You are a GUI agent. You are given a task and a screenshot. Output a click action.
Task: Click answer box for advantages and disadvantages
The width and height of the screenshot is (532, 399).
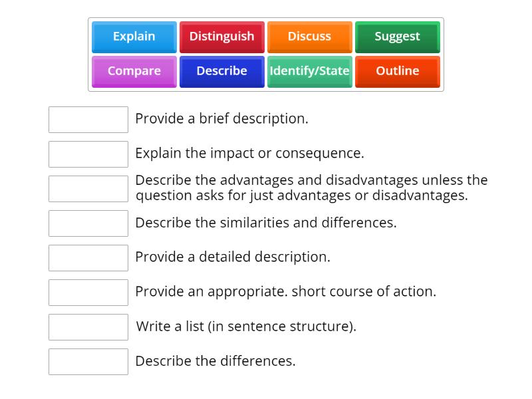pyautogui.click(x=88, y=189)
